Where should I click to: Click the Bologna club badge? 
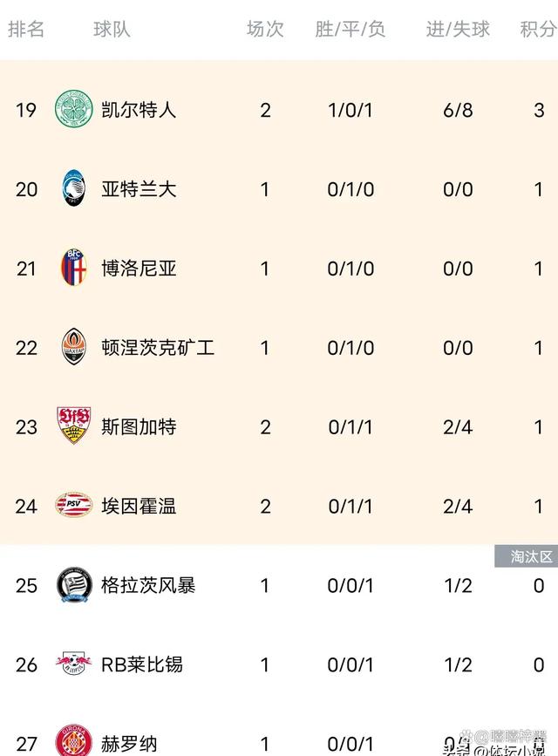74,268
